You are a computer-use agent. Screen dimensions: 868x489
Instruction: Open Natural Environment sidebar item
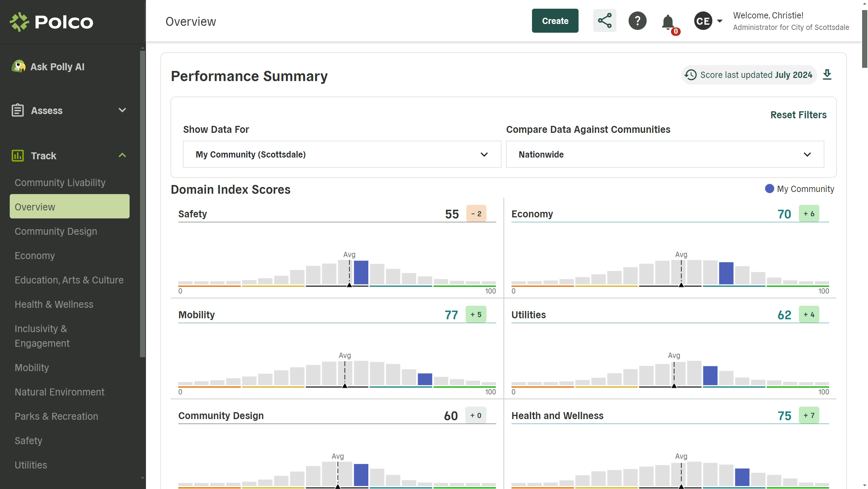[x=59, y=392]
